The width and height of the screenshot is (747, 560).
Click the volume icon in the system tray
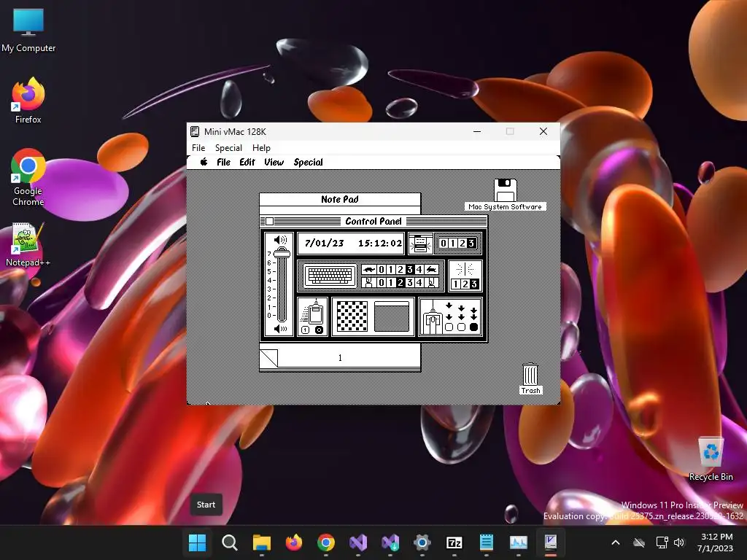pos(679,542)
